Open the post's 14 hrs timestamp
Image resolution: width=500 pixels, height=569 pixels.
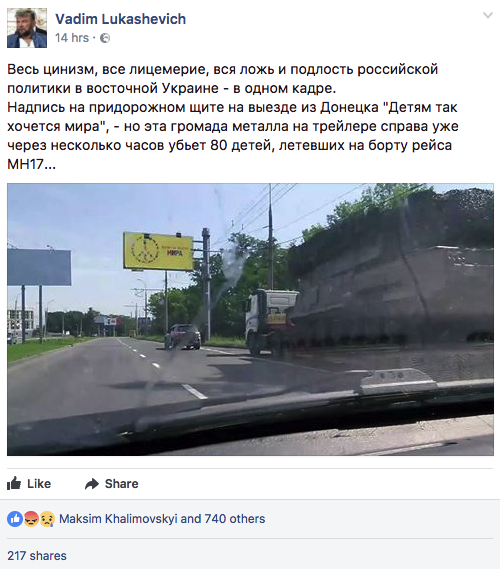tap(72, 38)
